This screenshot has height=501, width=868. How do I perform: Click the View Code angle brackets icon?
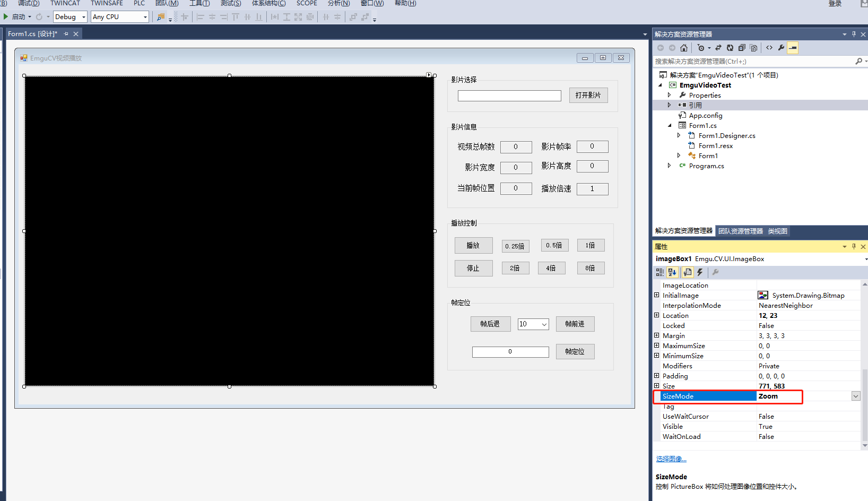(x=769, y=48)
